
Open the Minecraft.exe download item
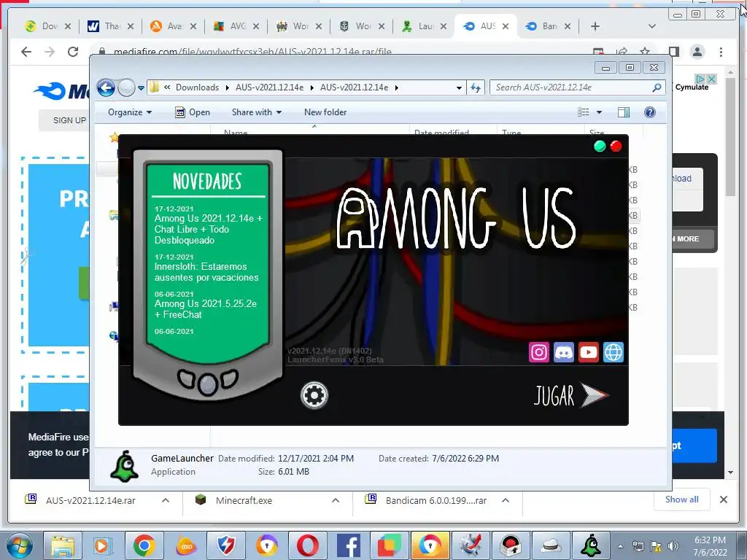pyautogui.click(x=244, y=500)
